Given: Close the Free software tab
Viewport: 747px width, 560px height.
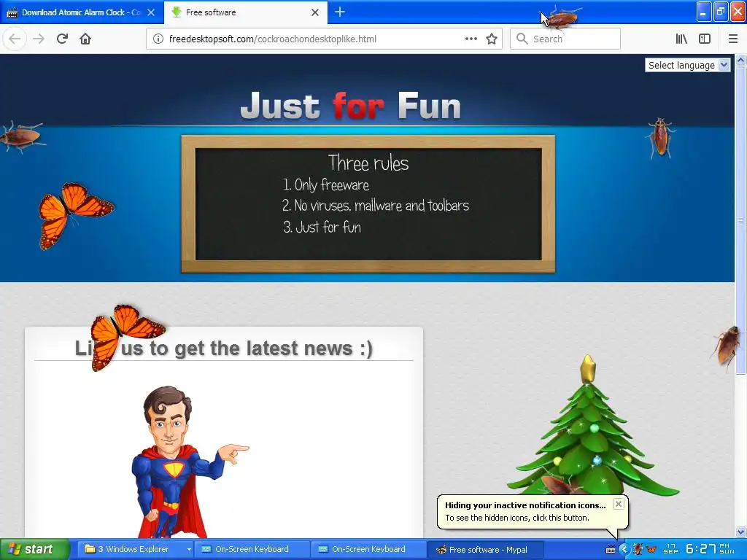Looking at the screenshot, I should click(x=315, y=12).
